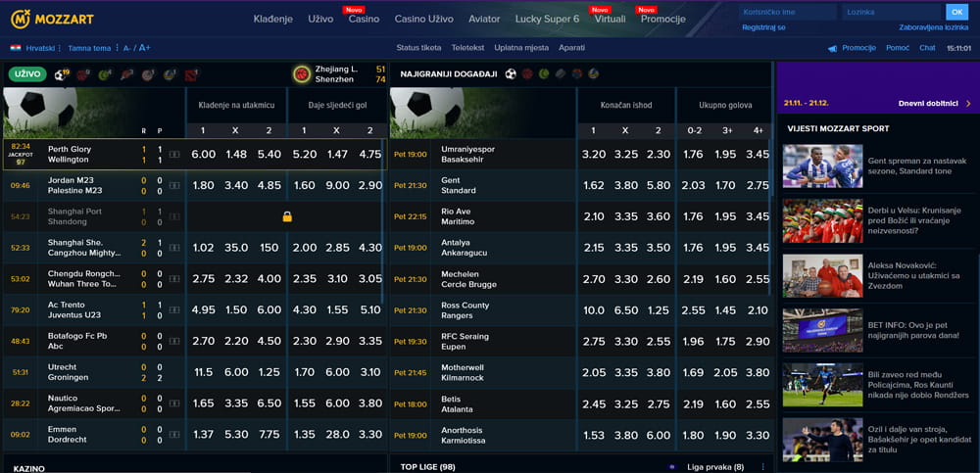Open the Uživo tab
Viewport: 980px width, 473px height.
point(320,19)
